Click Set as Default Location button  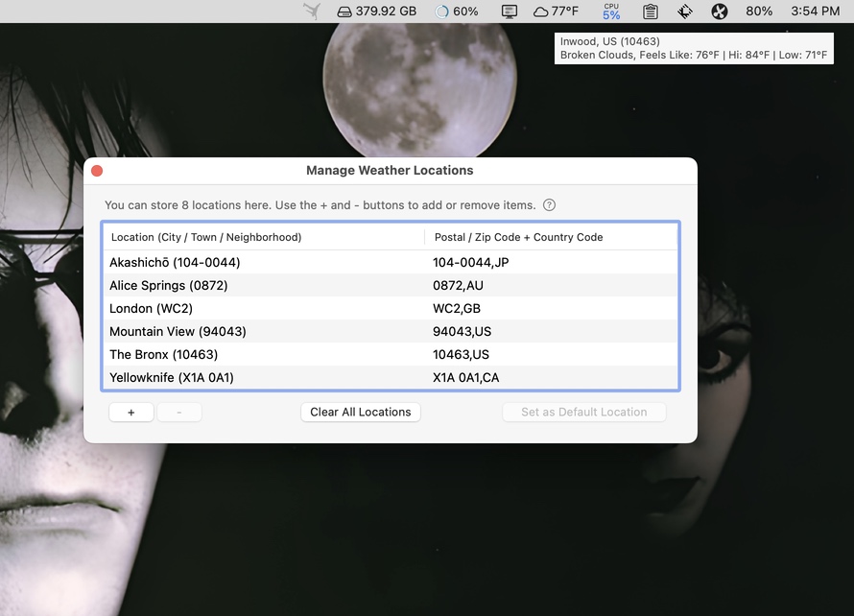(x=583, y=413)
